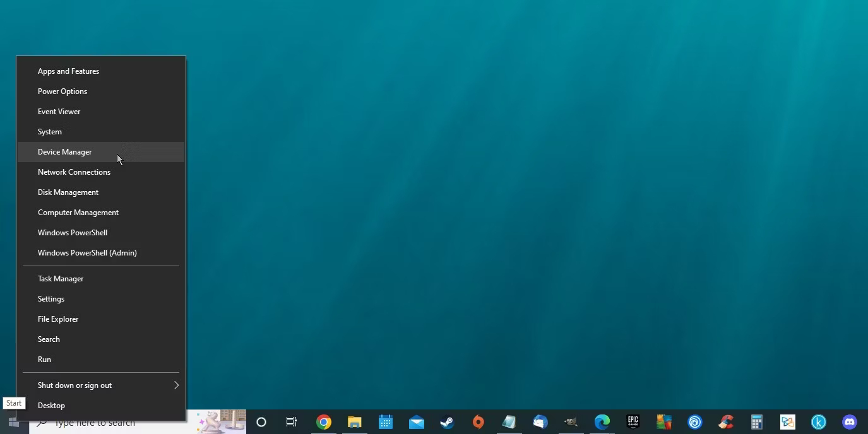Open AVG antivirus taskbar icon
Image resolution: width=868 pixels, height=434 pixels.
click(x=664, y=422)
